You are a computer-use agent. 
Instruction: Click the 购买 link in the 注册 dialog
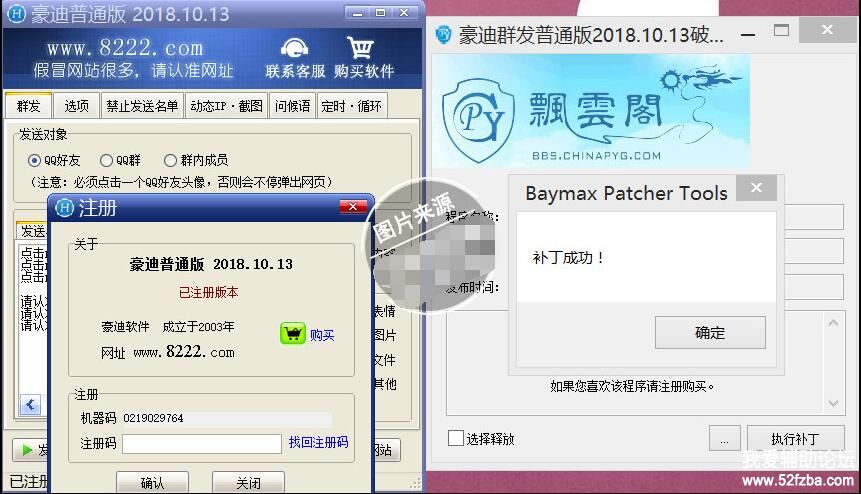pos(322,335)
